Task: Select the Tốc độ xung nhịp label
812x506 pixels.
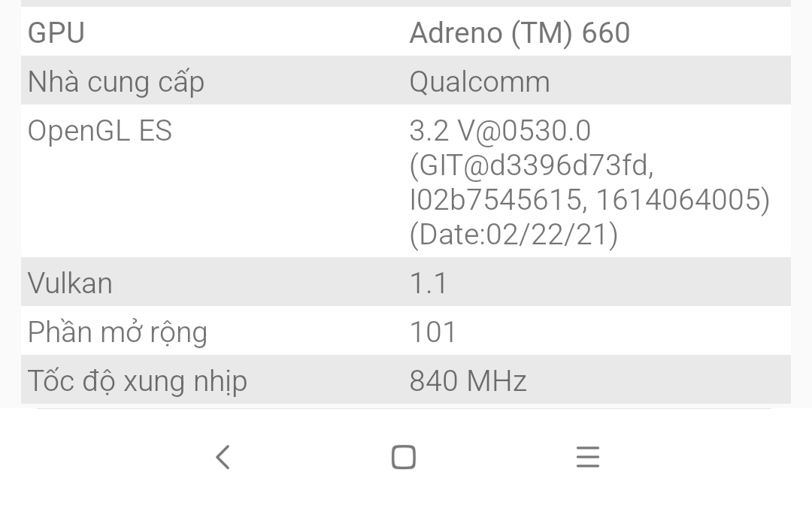Action: [x=138, y=381]
